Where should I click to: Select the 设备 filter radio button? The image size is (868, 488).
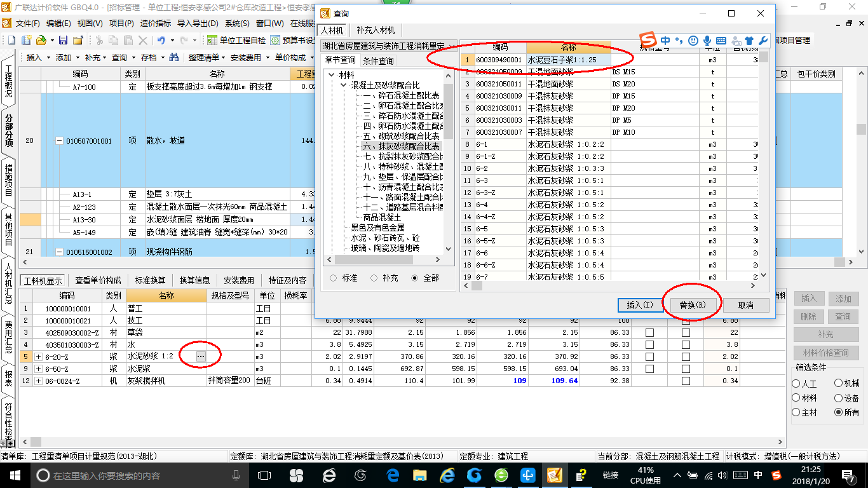pos(839,398)
